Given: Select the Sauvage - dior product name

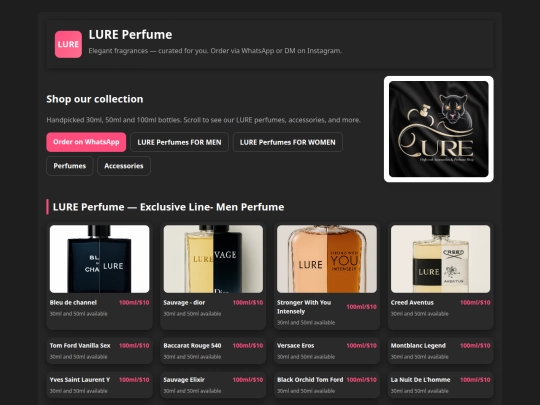Looking at the screenshot, I should coord(184,302).
